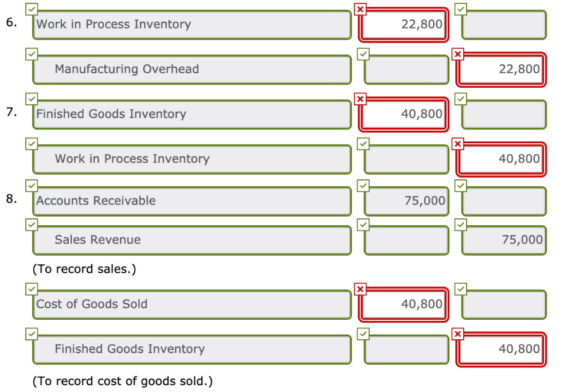Click the red X icon beside Manufacturing Overhead credit
The image size is (587, 392).
457,54
